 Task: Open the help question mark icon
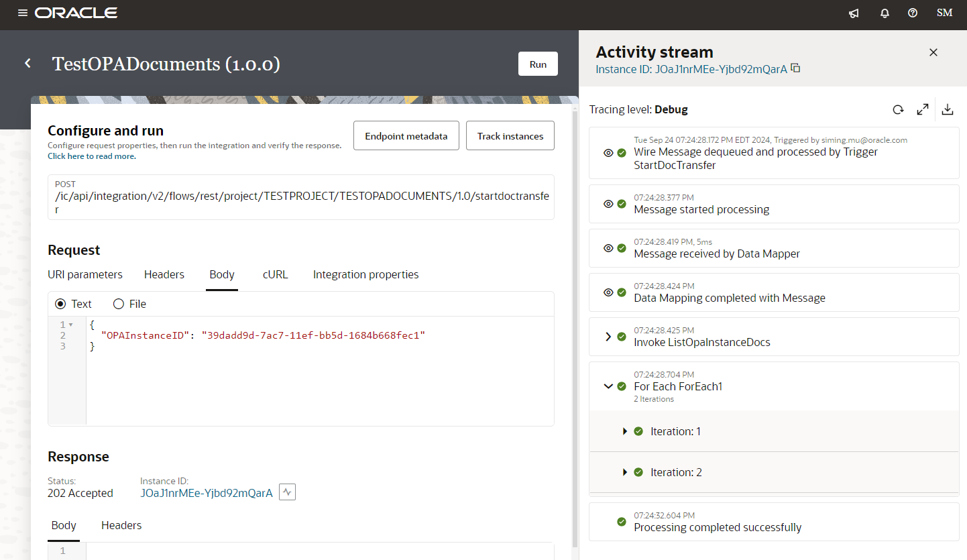[x=913, y=13]
